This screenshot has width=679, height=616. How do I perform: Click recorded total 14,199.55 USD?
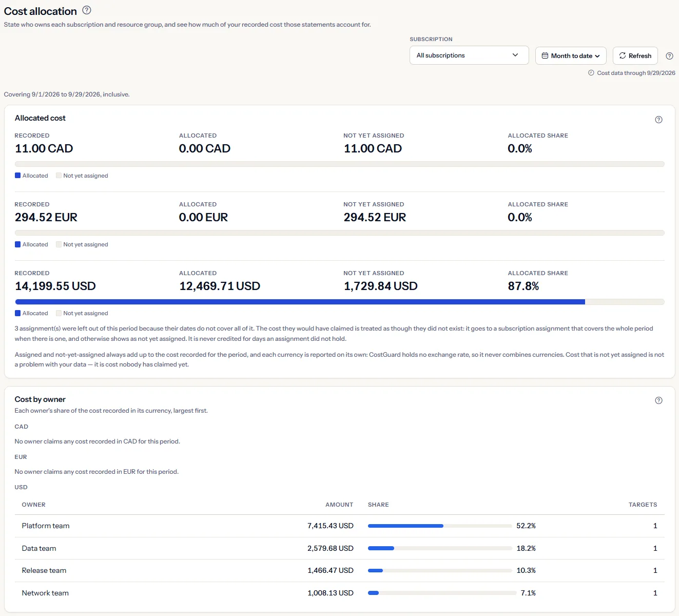coord(55,286)
